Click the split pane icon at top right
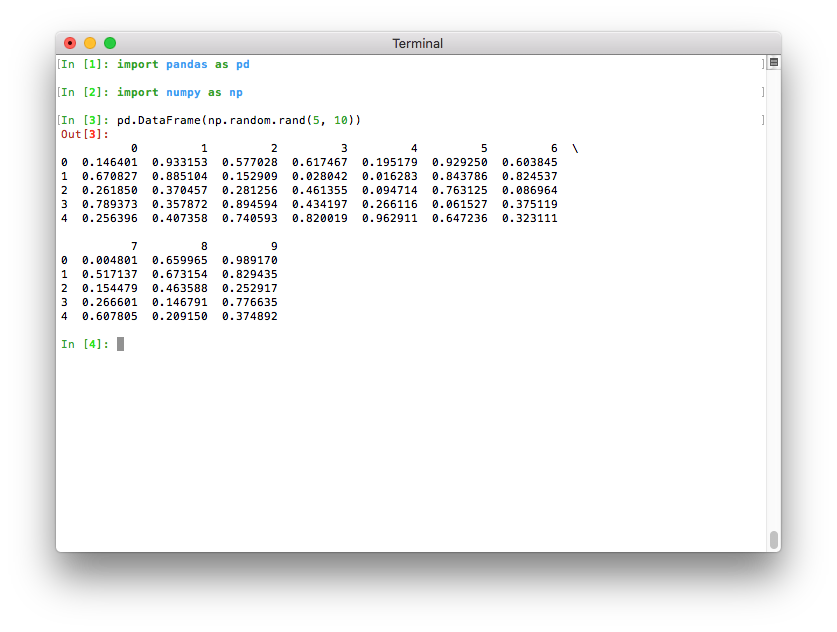Viewport: 837px width, 632px height. pyautogui.click(x=773, y=63)
